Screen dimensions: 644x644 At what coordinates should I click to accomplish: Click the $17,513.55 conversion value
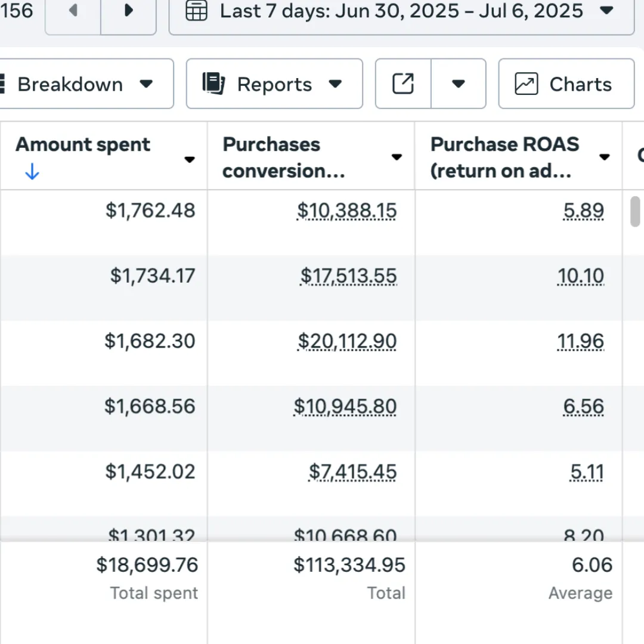(348, 276)
